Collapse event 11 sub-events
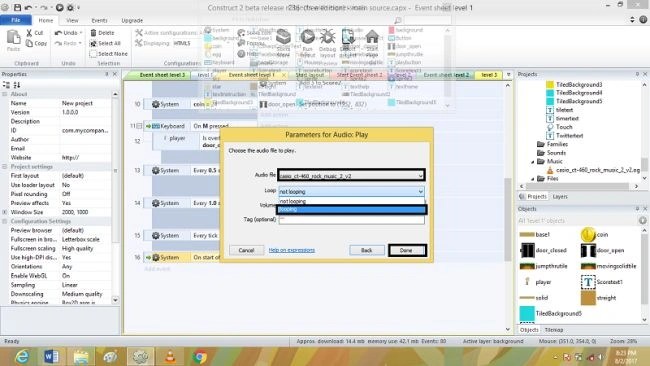 pos(139,126)
